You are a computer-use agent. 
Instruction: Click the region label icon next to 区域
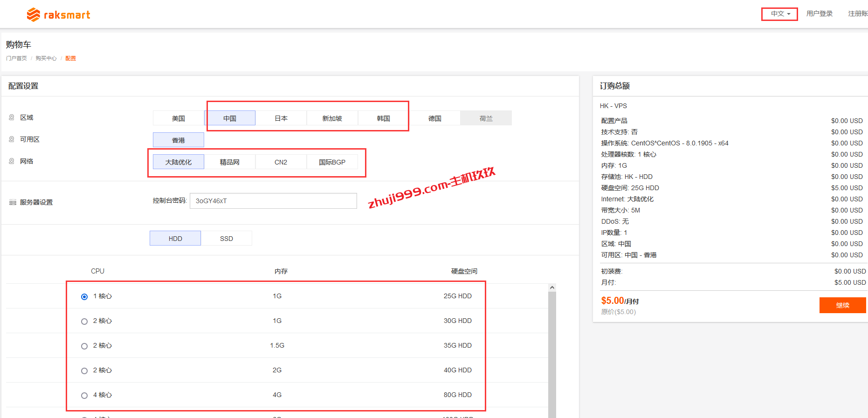pyautogui.click(x=12, y=117)
